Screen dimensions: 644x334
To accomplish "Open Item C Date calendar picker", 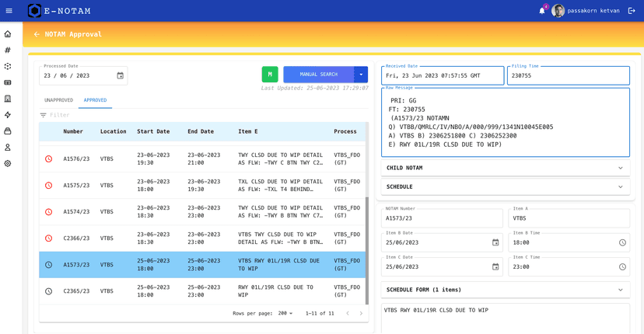I will point(495,266).
